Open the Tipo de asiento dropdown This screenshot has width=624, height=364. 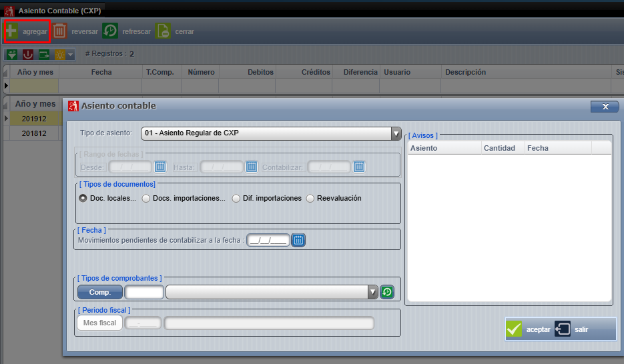tap(396, 133)
